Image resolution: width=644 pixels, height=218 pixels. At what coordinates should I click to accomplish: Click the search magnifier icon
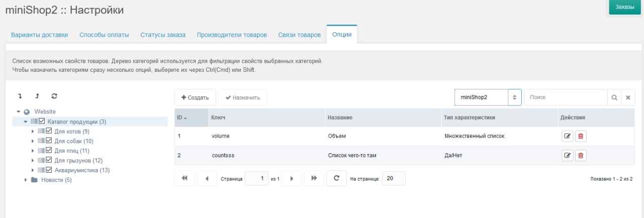tap(614, 97)
